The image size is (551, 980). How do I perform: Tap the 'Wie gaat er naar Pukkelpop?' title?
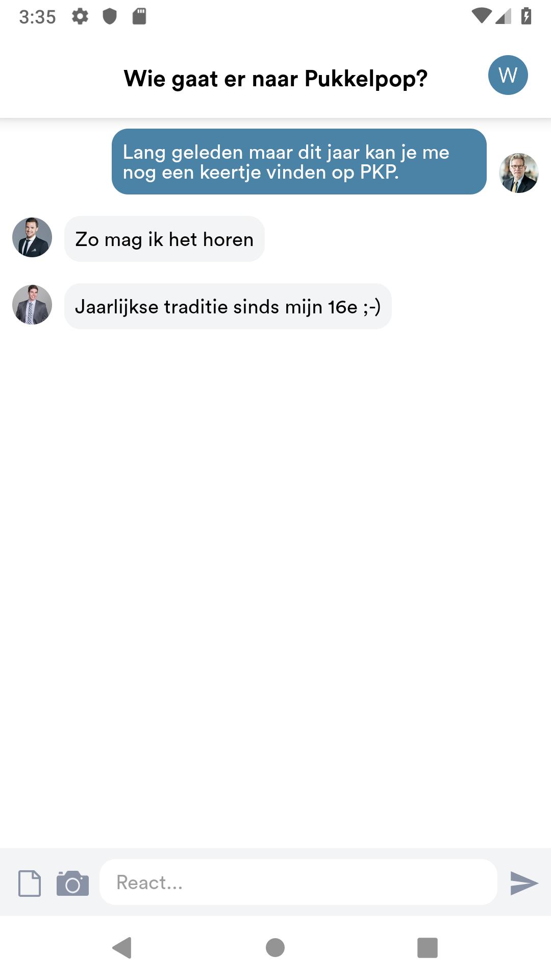(275, 79)
